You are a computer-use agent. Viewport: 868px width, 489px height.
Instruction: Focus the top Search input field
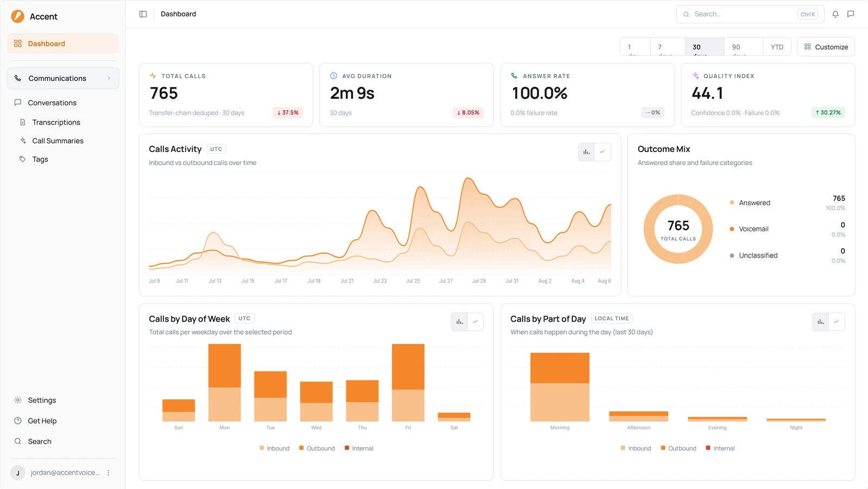750,14
